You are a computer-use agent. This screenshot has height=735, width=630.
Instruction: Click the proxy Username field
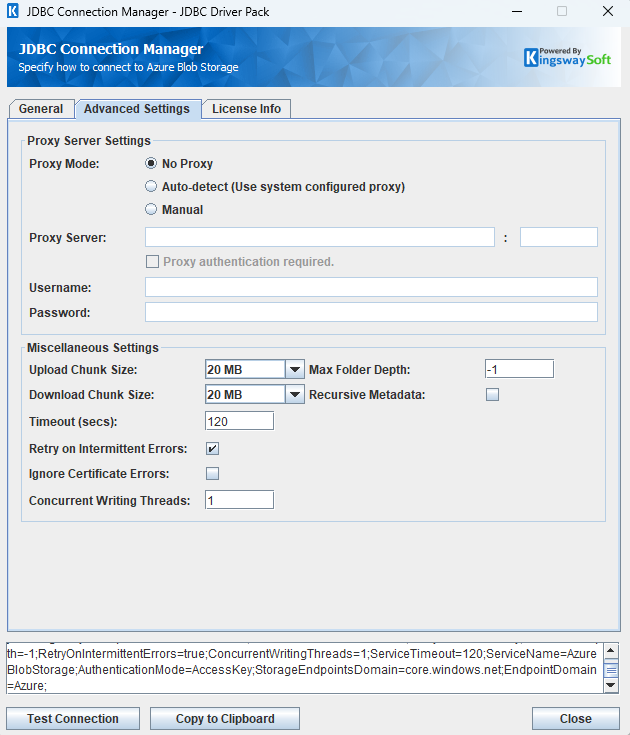(x=371, y=287)
